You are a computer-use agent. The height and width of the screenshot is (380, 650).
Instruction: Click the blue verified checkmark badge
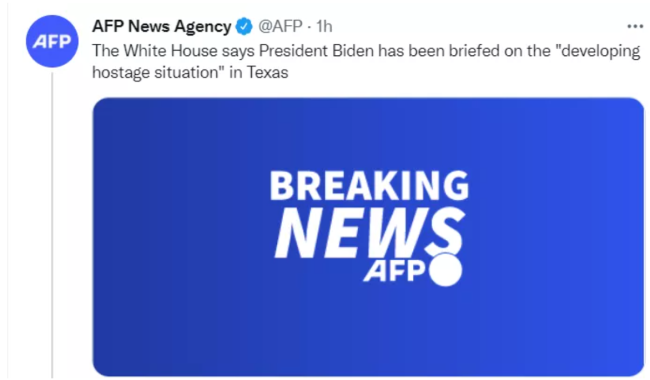244,27
